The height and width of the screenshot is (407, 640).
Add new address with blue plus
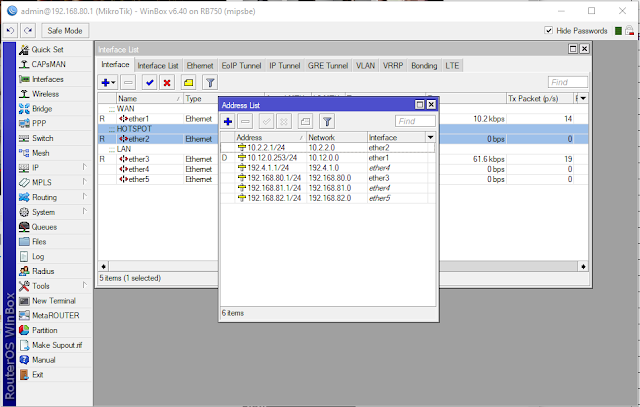228,121
